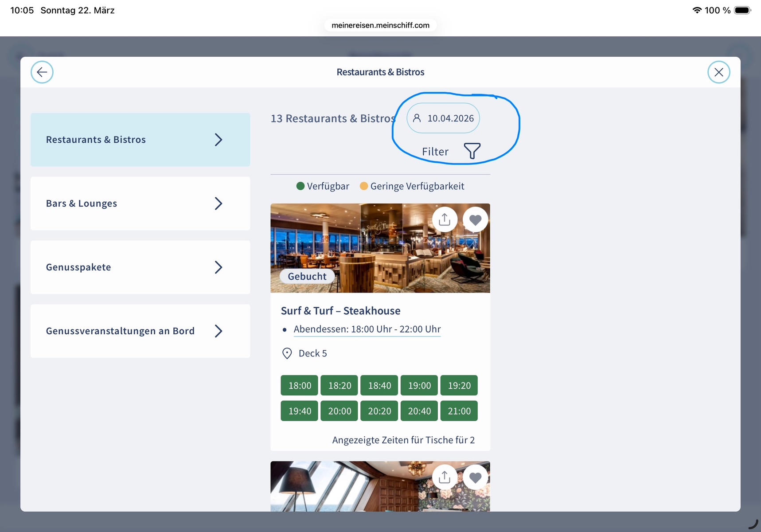Share the second restaurant card

445,477
